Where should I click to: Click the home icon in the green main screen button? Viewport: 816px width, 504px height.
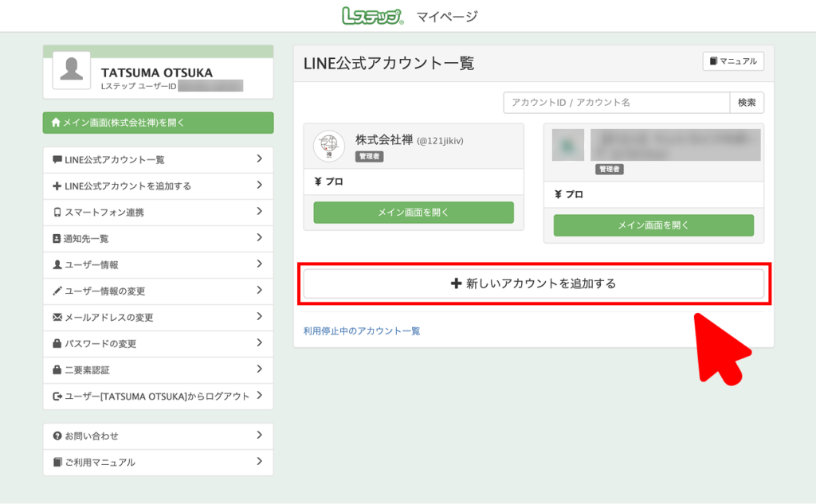click(56, 123)
